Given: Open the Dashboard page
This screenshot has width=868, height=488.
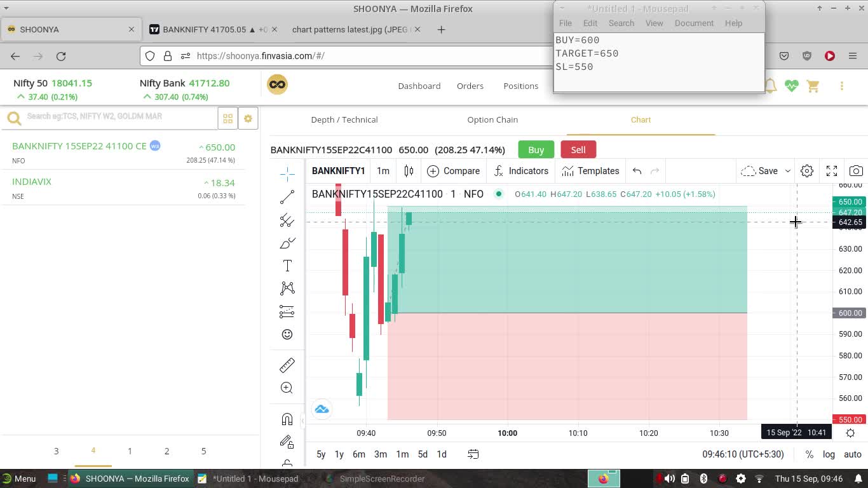Looking at the screenshot, I should [x=419, y=86].
